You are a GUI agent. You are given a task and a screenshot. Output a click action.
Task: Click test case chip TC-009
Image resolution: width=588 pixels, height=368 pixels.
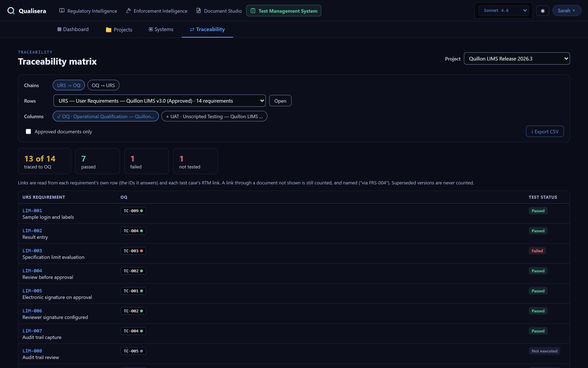133,211
